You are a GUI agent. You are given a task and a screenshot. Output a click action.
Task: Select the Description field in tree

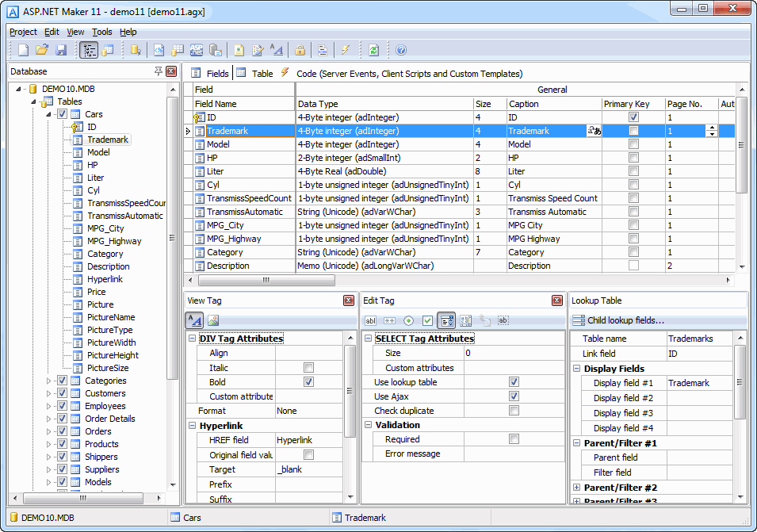(x=108, y=266)
